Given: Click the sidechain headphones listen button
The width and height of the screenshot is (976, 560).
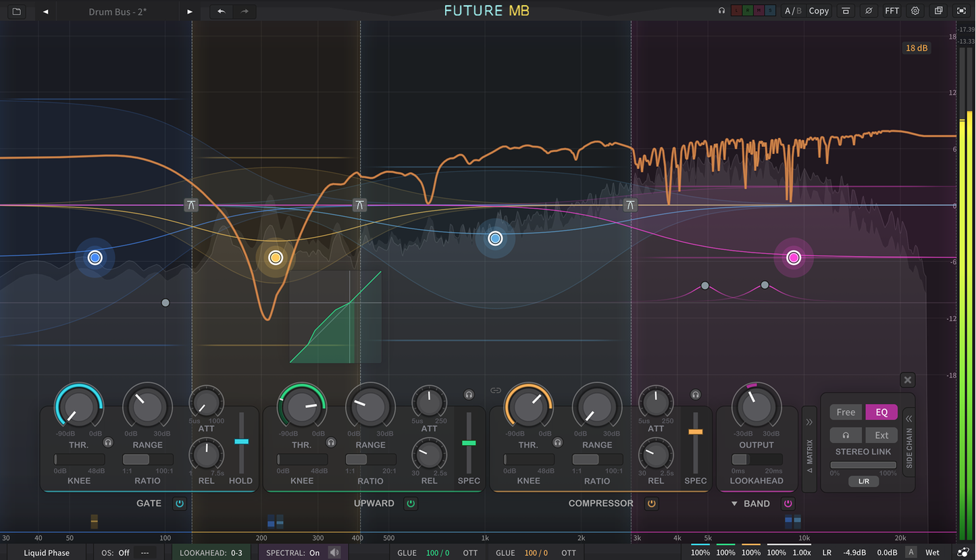Looking at the screenshot, I should tap(846, 435).
